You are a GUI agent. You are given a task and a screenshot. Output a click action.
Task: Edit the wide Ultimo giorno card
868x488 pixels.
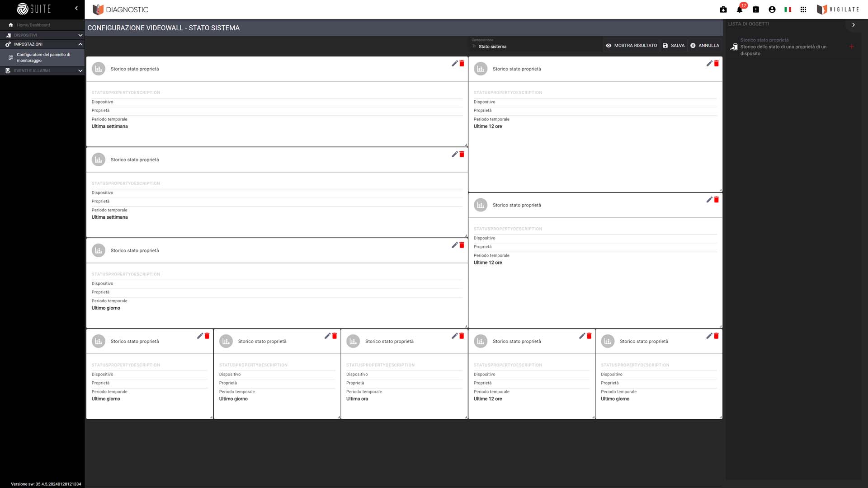click(x=455, y=245)
